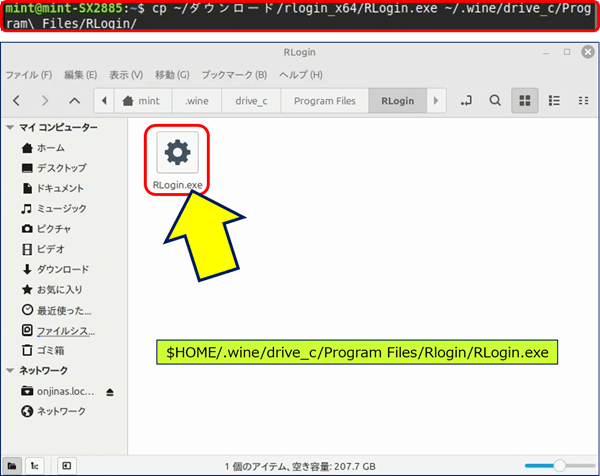
Task: Open ネットワーク item with globe icon
Action: tap(54, 411)
